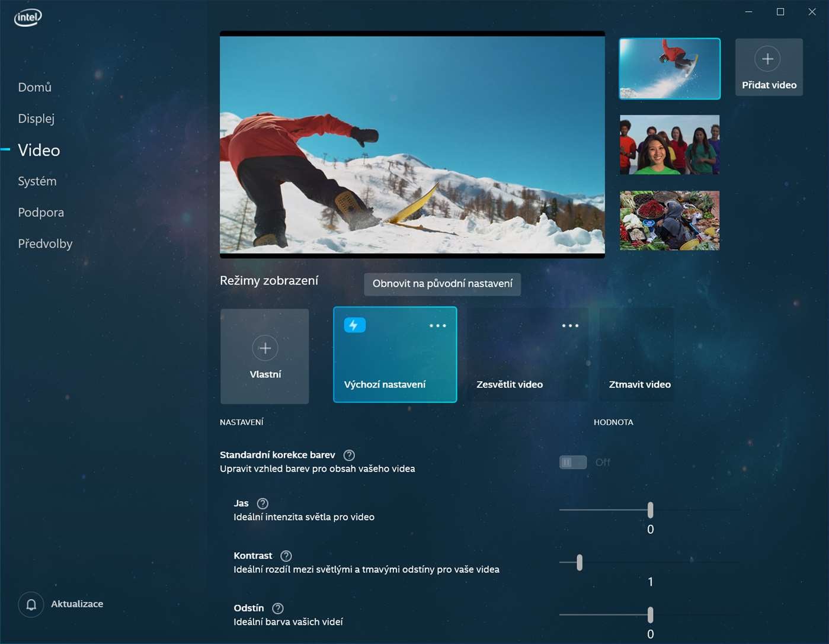Screen dimensions: 829x644
Task: Toggle the Standardní korekce barev switch
Action: pos(572,462)
